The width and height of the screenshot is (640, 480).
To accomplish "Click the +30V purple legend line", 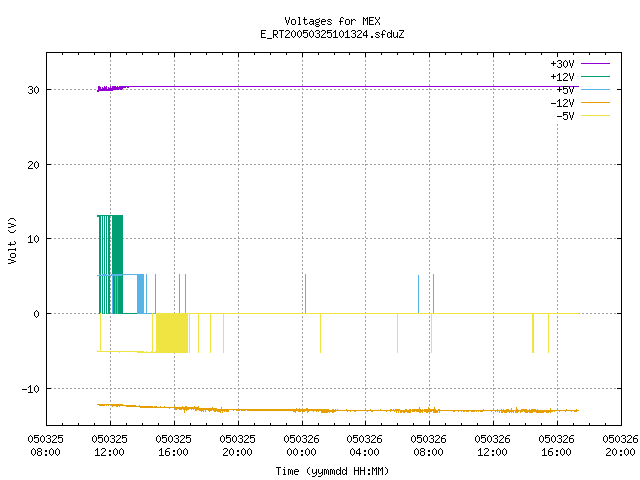I will click(x=595, y=64).
